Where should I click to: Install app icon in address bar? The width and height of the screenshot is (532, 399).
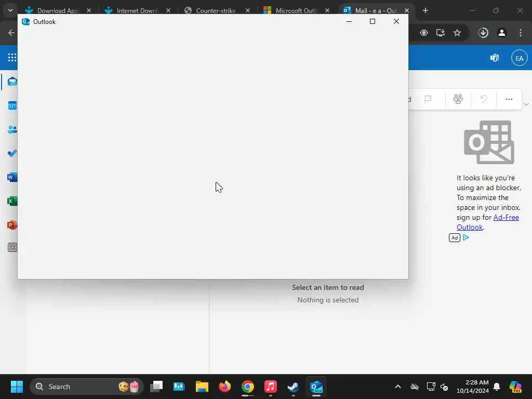point(441,33)
